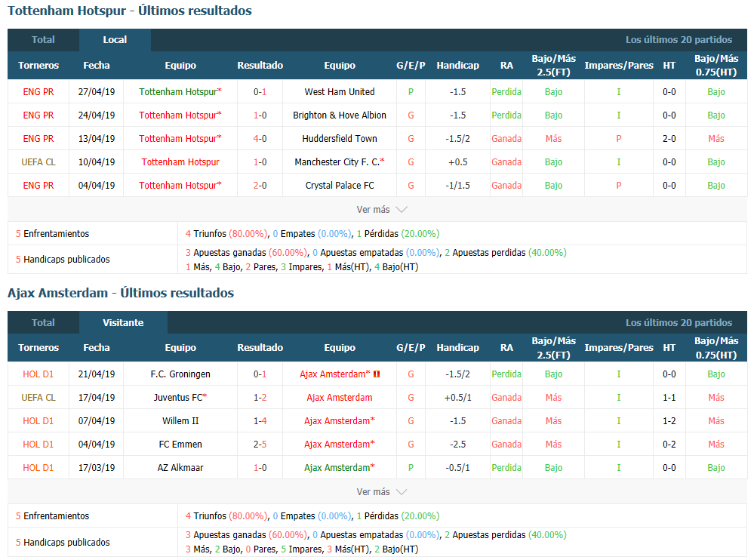The image size is (754, 560).
Task: Open AZ Alkmaar team entry
Action: (180, 468)
